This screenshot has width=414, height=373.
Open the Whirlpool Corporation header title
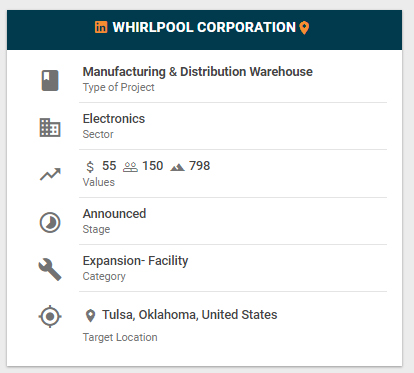204,27
